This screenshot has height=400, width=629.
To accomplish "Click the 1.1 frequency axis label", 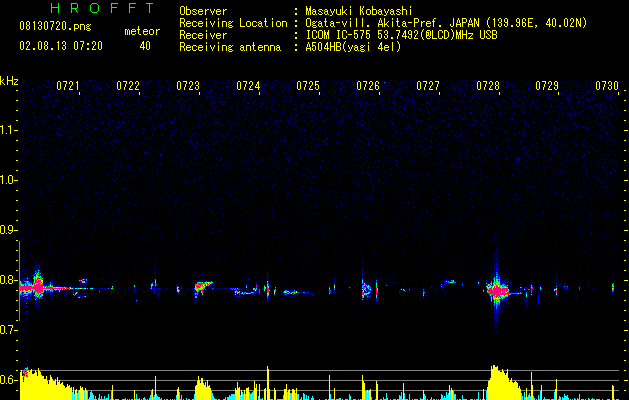I will (x=8, y=130).
